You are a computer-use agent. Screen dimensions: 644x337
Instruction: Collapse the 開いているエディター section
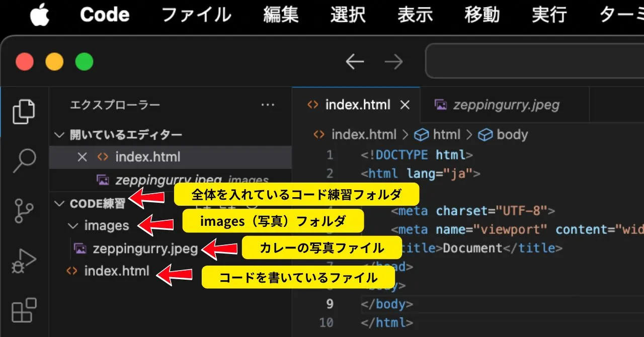[x=60, y=135]
